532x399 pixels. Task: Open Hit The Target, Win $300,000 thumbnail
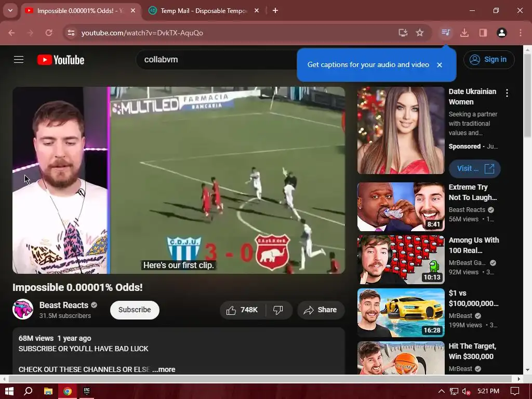click(x=401, y=358)
